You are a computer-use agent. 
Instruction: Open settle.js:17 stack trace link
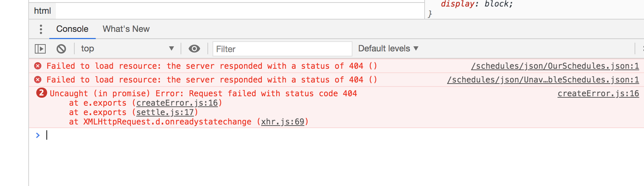(165, 113)
